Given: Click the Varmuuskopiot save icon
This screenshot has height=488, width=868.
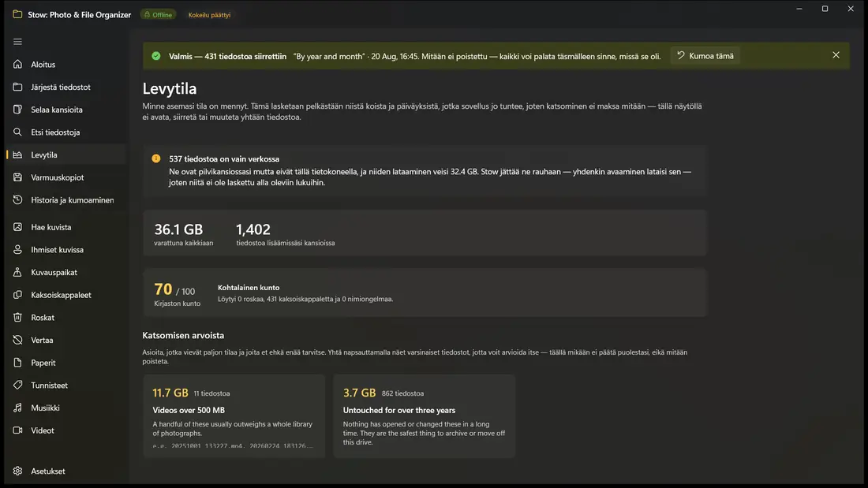Looking at the screenshot, I should tap(17, 177).
